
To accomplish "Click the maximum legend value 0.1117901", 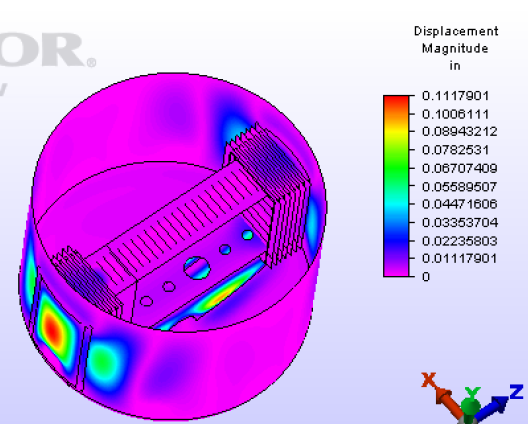I will [455, 96].
